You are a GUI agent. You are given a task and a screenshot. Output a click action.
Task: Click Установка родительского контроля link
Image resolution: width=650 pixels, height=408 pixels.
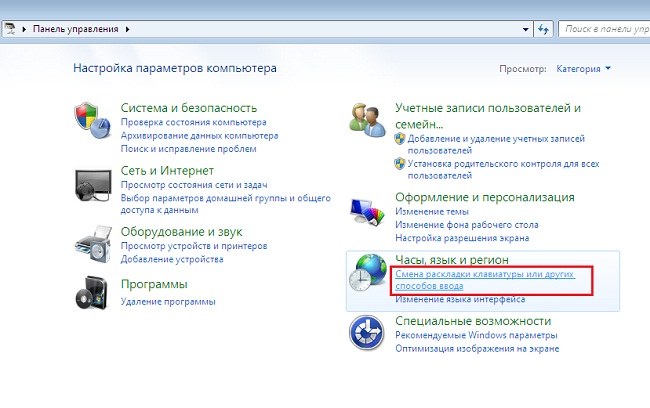coord(503,169)
